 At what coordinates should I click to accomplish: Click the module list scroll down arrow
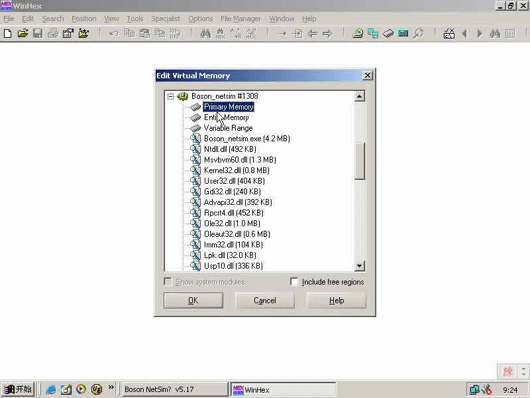[359, 266]
